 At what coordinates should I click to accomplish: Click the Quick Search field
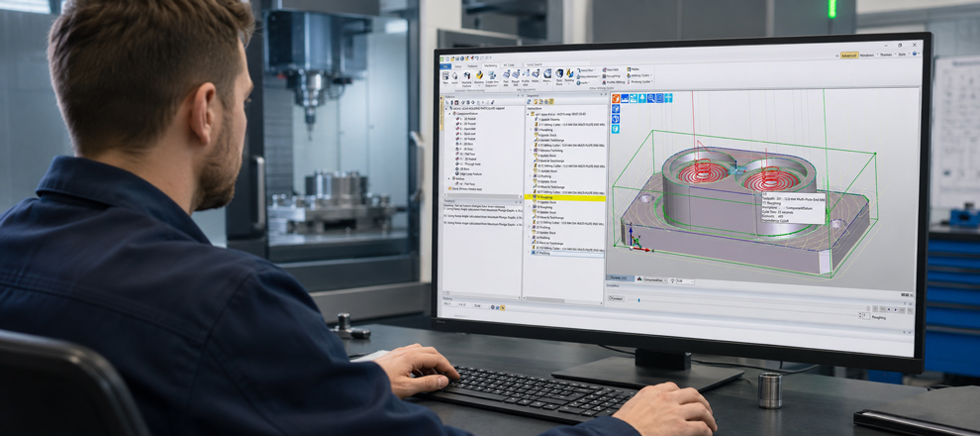555,64
